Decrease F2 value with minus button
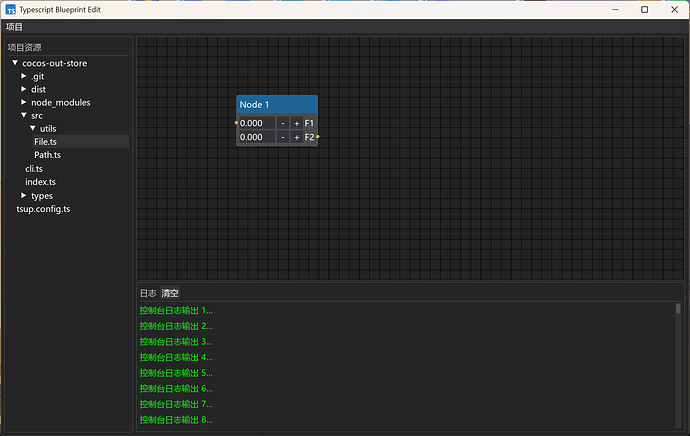Screen dimensions: 690x436 283,137
